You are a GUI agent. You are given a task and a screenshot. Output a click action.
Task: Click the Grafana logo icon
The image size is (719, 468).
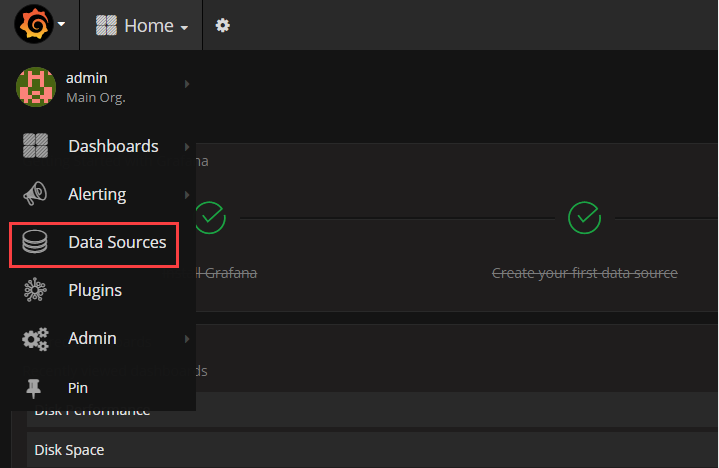click(33, 24)
